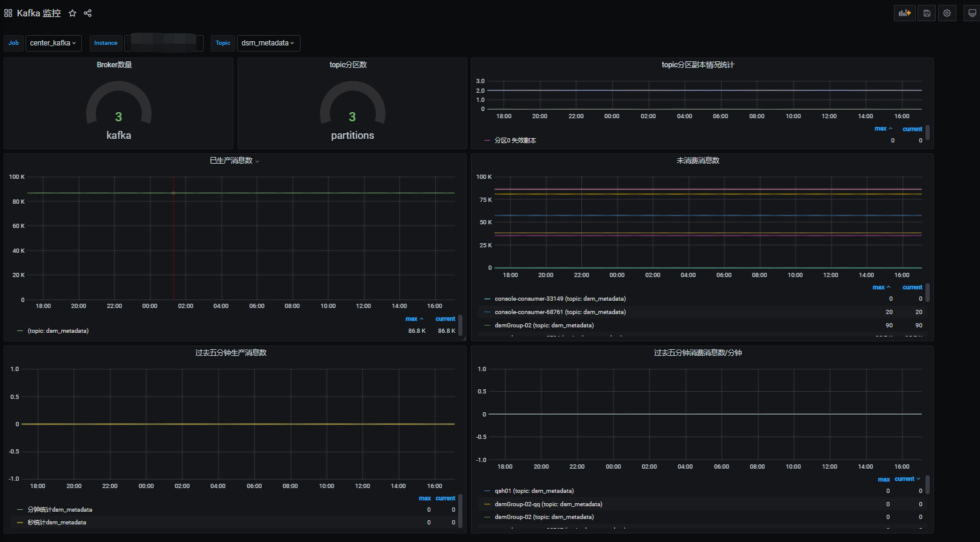Viewport: 980px width, 542px height.
Task: Toggle dsmGroup-02 series in 消费消息数 panel
Action: coord(544,517)
